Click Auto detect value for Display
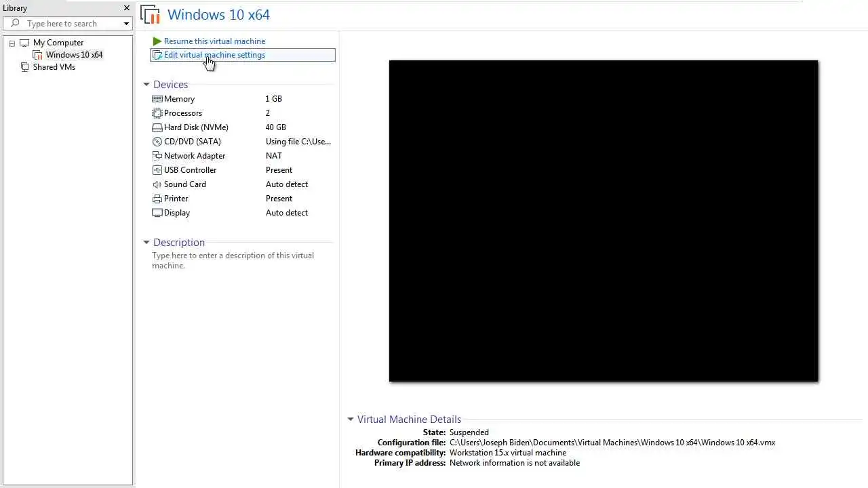Image resolution: width=868 pixels, height=488 pixels. click(x=287, y=213)
